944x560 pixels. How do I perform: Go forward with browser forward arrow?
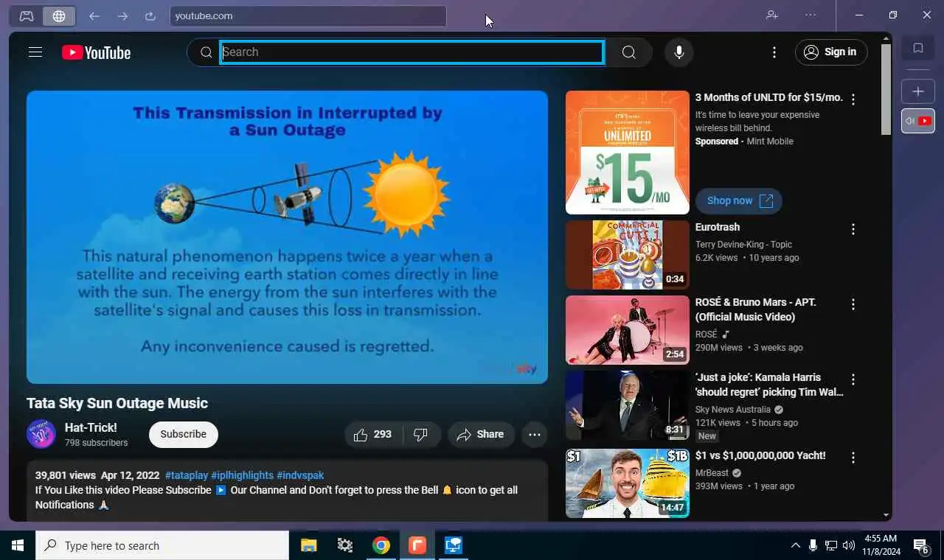pos(122,16)
